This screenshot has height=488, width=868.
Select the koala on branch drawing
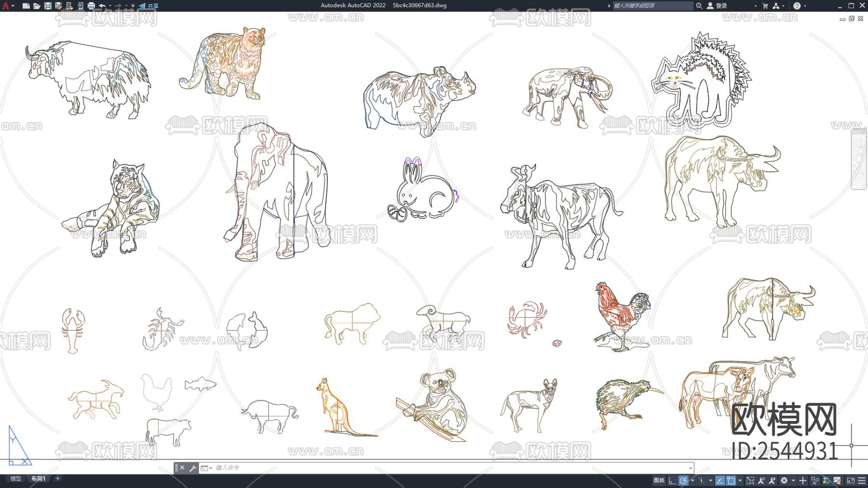pyautogui.click(x=432, y=405)
